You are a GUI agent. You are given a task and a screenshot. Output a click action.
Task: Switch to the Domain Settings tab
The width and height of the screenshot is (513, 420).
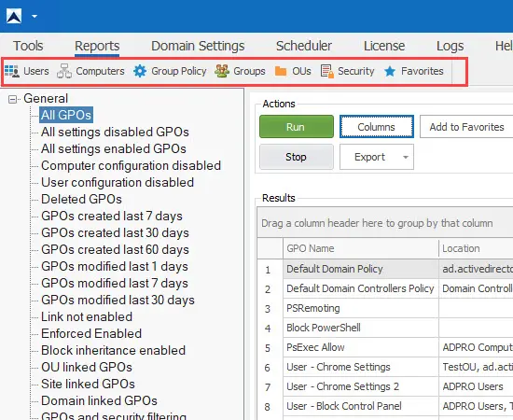click(x=198, y=46)
